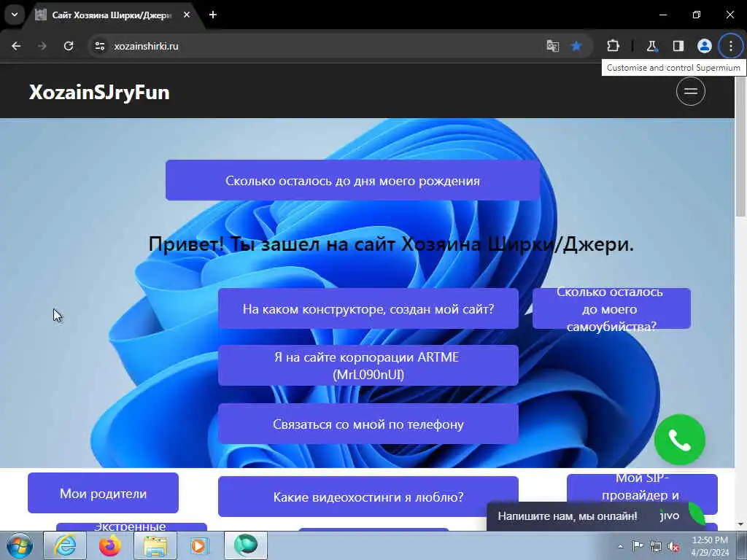
Task: Restore down the browser window
Action: (697, 15)
